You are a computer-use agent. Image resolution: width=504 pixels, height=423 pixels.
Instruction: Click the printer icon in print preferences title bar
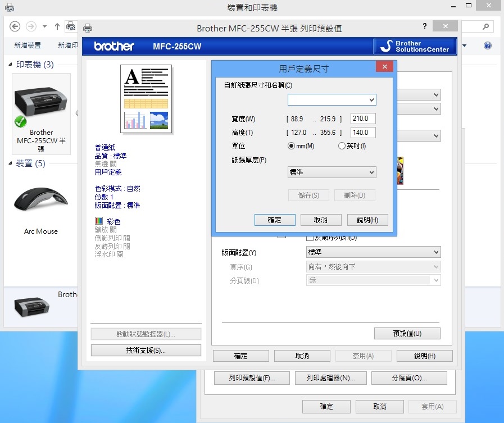coord(88,28)
